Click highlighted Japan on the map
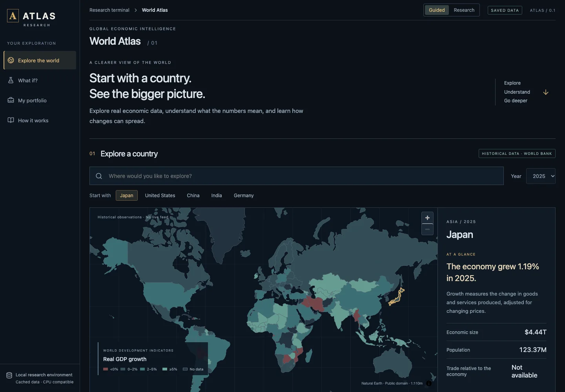 397,297
